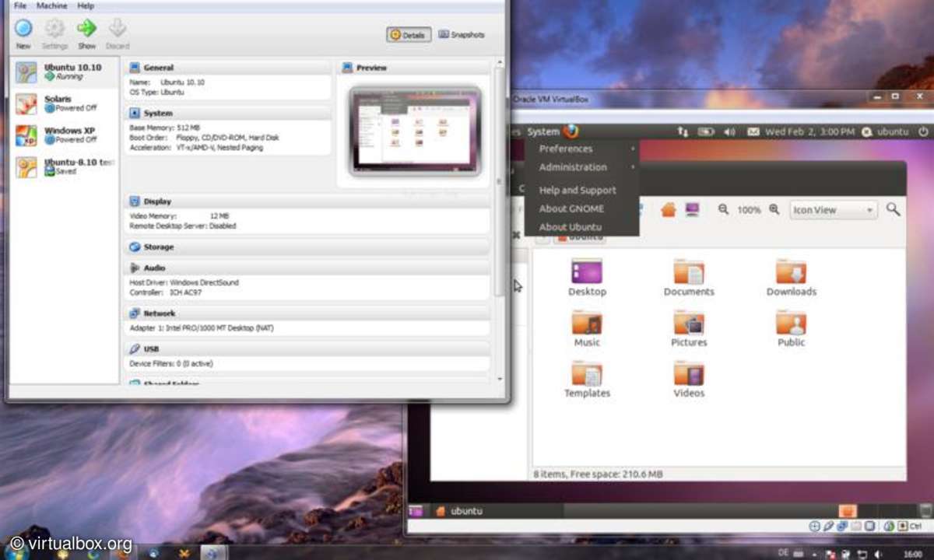Open Settings gear in VirtualBox toolbar
The height and width of the screenshot is (560, 934).
[54, 29]
